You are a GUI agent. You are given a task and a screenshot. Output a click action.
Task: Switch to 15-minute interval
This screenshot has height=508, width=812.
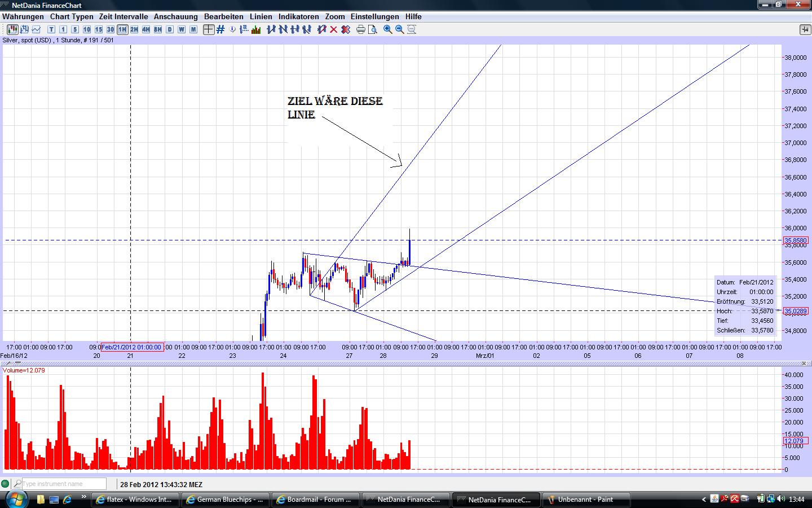click(99, 29)
